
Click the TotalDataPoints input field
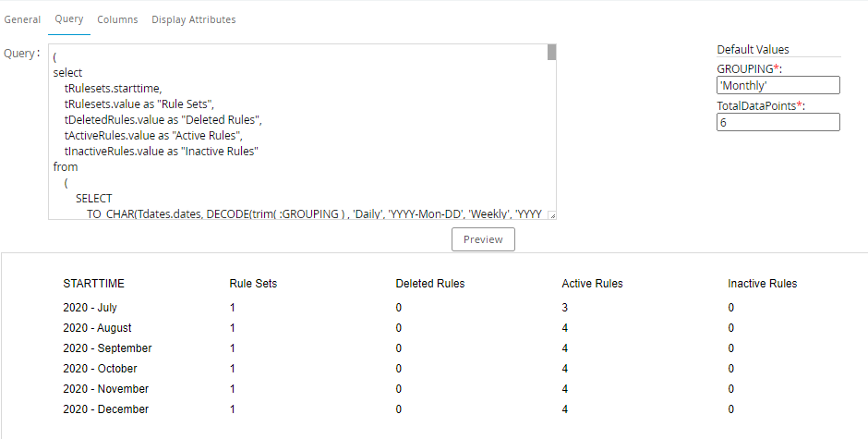point(778,122)
